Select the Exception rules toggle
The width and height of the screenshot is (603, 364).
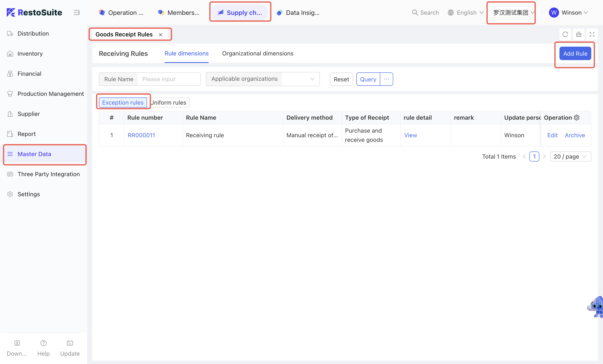coord(123,103)
